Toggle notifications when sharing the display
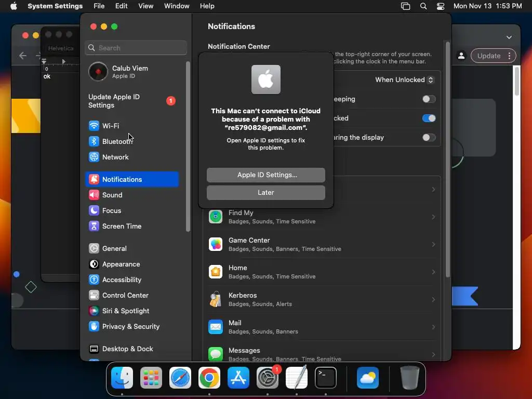532x399 pixels. pos(429,137)
